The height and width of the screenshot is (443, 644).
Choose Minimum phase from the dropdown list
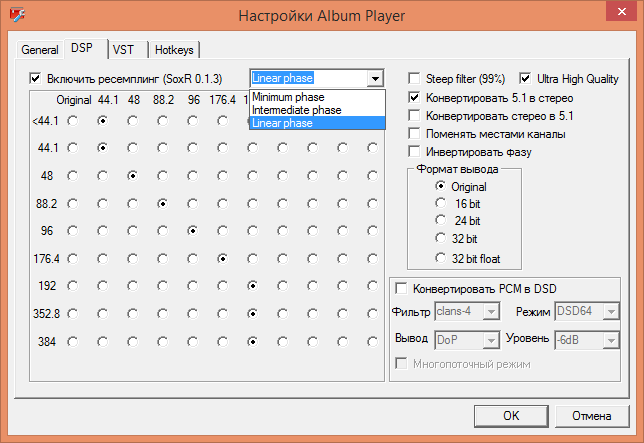coord(317,97)
